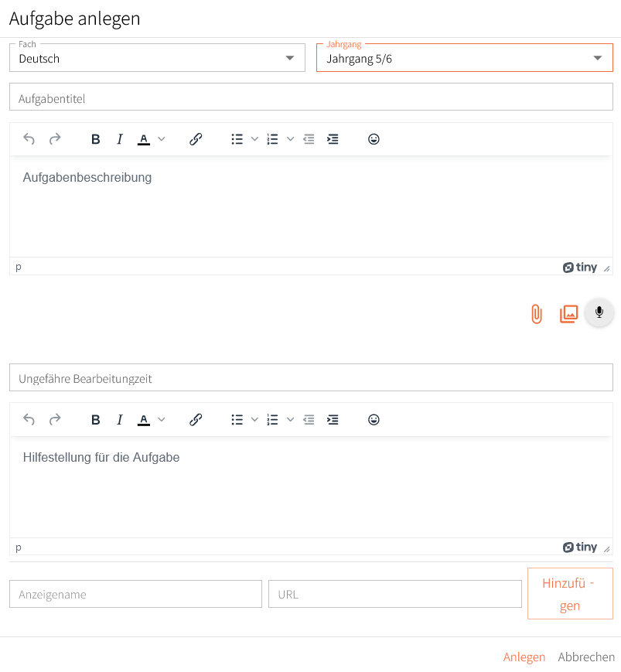This screenshot has height=672, width=621.
Task: Focus the Aufgabentitel input field
Action: 311,97
